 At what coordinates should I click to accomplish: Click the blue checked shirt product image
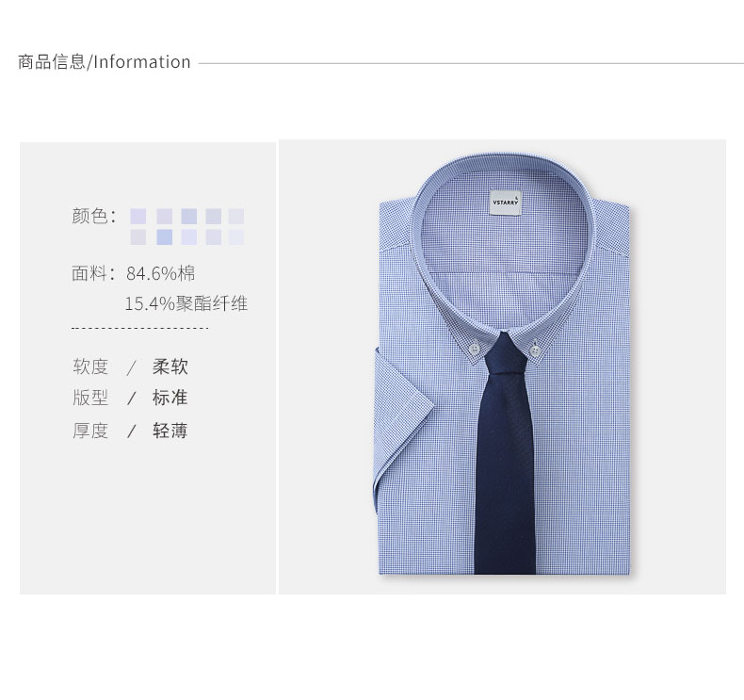[503, 366]
